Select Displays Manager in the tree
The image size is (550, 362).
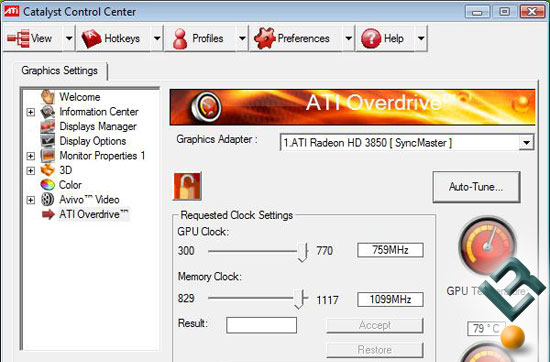pos(98,126)
